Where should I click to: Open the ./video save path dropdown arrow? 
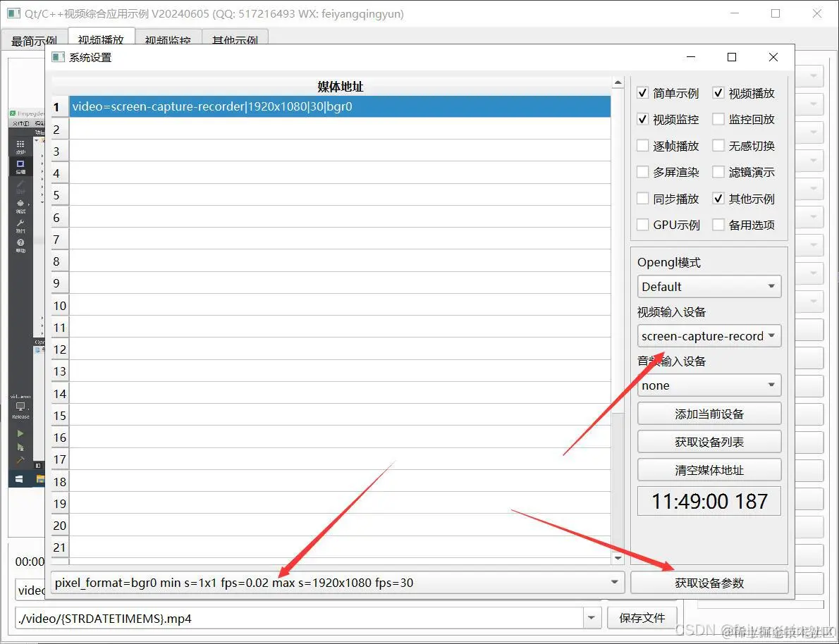[x=592, y=619]
